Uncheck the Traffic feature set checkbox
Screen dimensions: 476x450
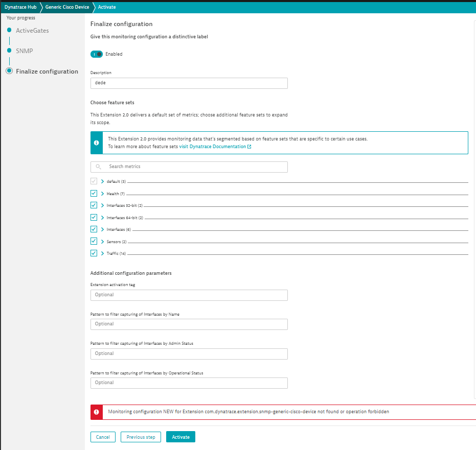point(94,253)
